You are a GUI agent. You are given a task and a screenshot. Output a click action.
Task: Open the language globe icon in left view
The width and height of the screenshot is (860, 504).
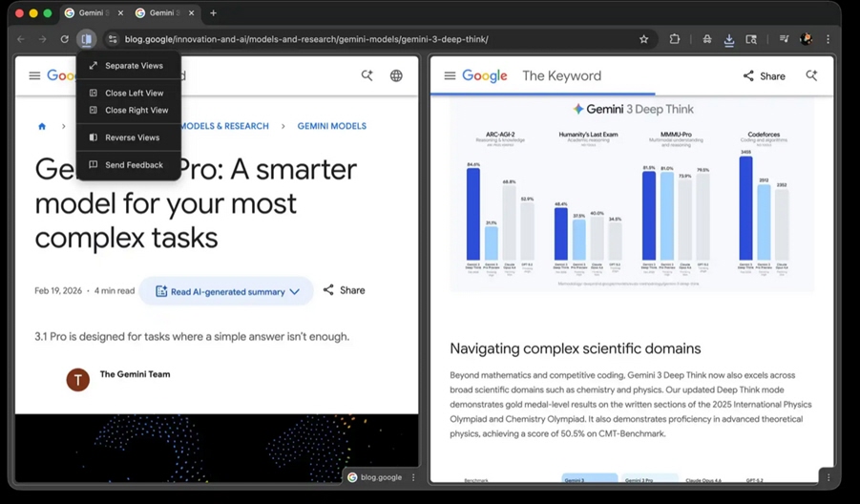click(396, 75)
